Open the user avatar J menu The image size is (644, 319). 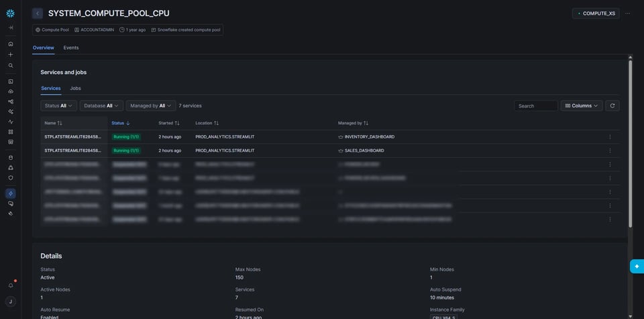tap(10, 302)
